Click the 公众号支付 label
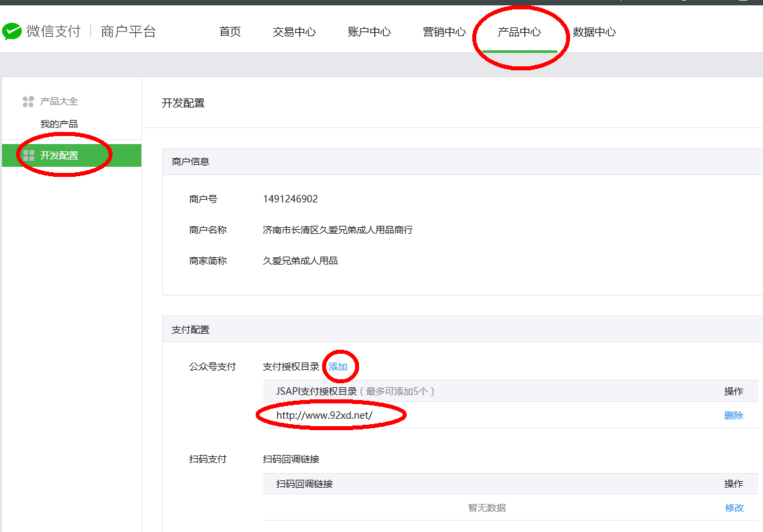763x532 pixels. [212, 367]
